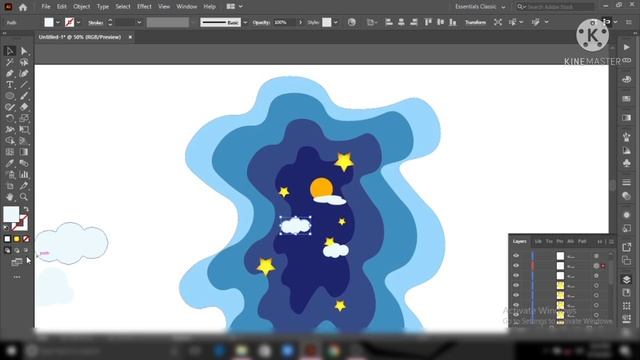Select the Hand tool
This screenshot has width=640, height=360.
click(10, 197)
